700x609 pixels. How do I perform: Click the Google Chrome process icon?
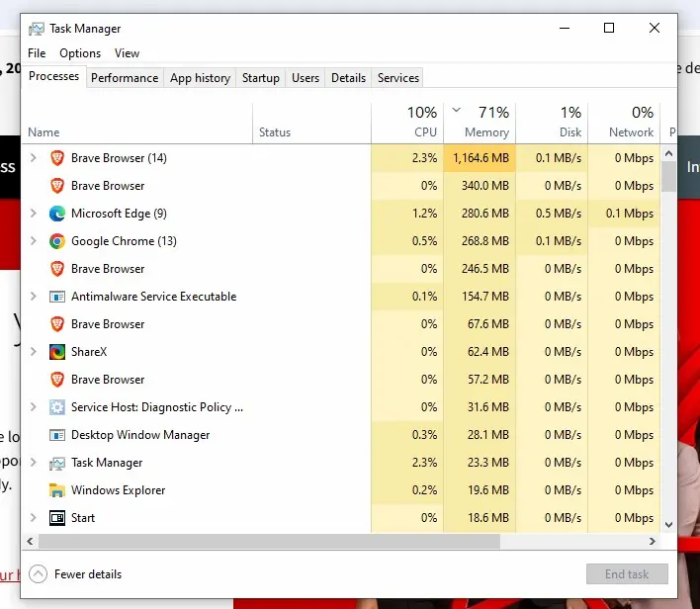point(57,241)
